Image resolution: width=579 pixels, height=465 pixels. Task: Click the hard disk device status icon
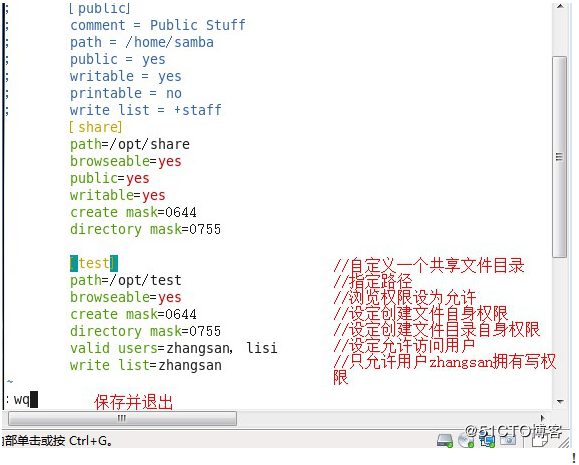(x=445, y=440)
